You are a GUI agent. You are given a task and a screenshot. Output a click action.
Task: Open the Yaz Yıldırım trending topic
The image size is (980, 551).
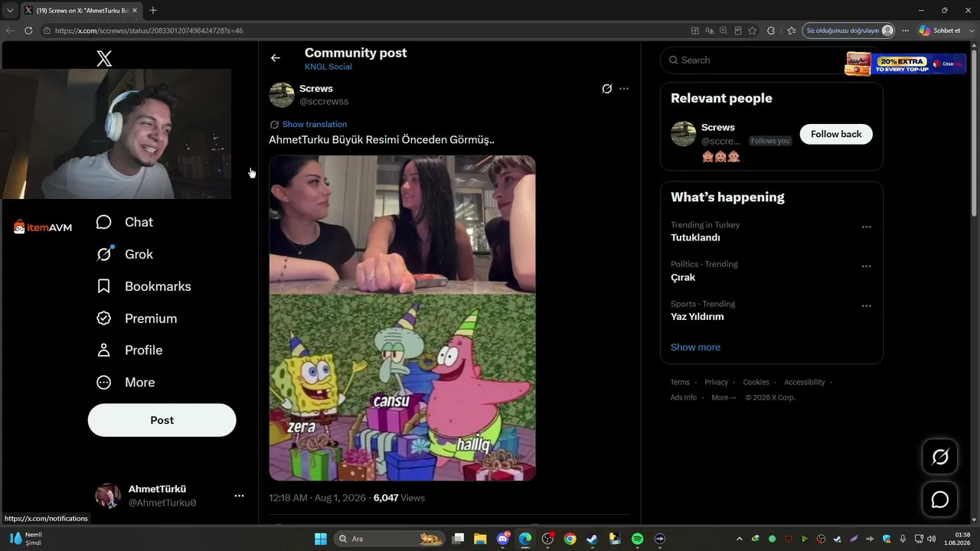[697, 316]
